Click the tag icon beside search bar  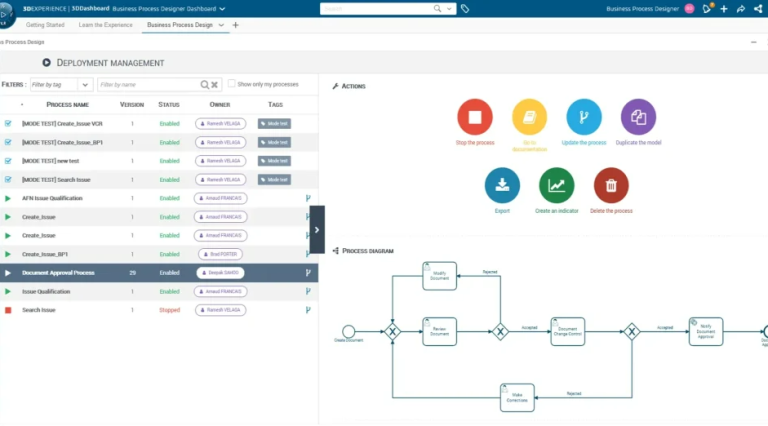pos(465,9)
